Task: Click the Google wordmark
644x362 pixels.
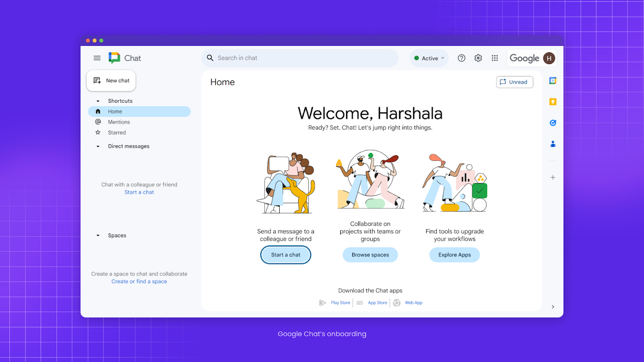Action: [x=524, y=58]
